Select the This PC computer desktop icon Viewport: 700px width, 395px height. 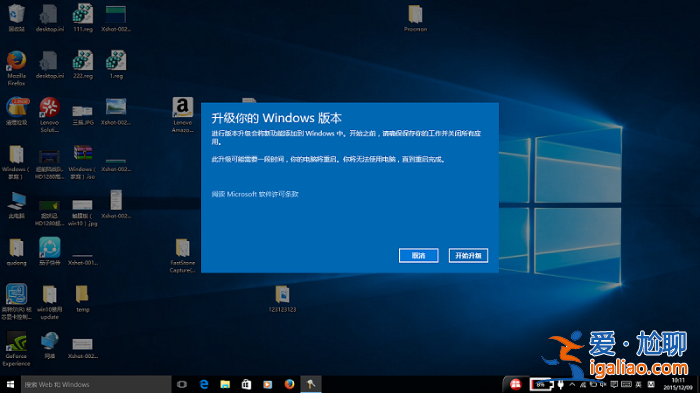[x=16, y=205]
